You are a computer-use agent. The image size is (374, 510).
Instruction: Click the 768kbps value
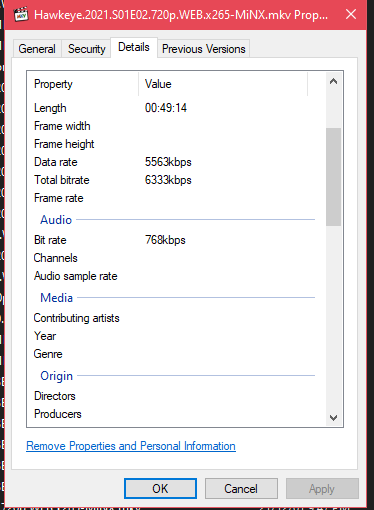[x=165, y=240]
